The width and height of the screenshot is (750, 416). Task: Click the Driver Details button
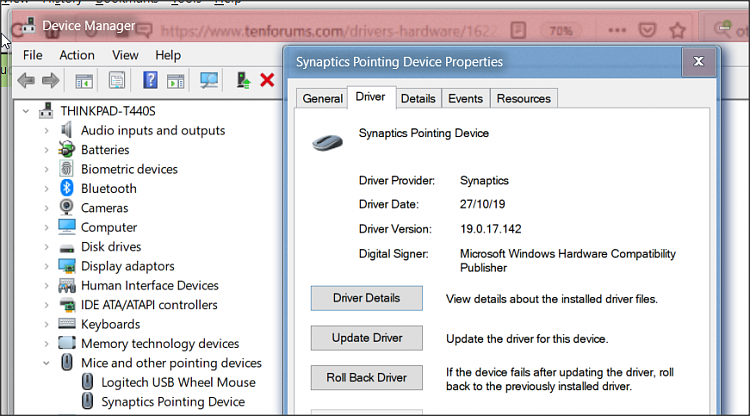pos(366,298)
